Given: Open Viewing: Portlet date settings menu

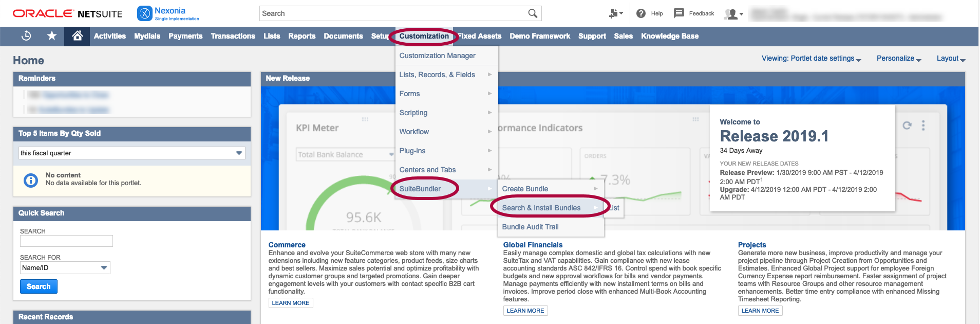Looking at the screenshot, I should click(x=811, y=59).
